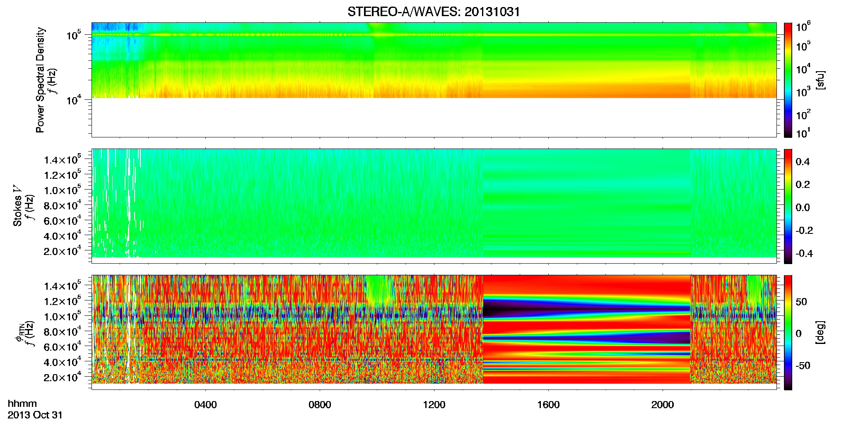Click the phi RTN degree color bar
The height and width of the screenshot is (447, 868).
coord(788,332)
